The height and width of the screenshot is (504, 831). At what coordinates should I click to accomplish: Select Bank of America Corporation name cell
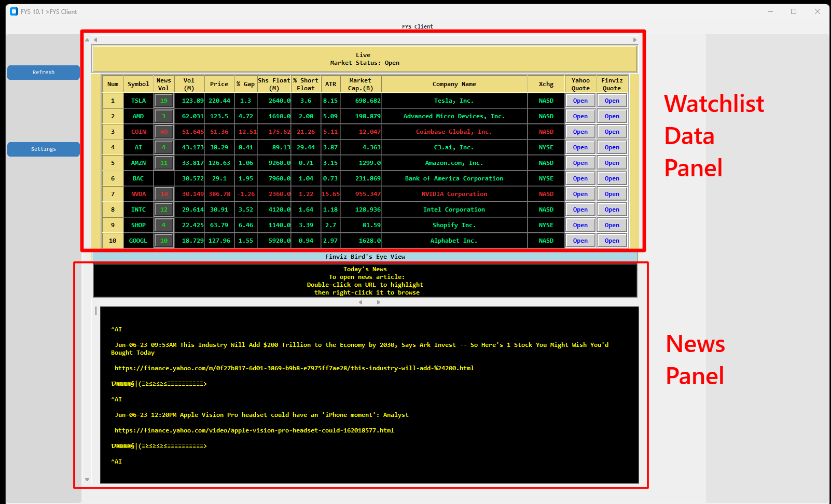pyautogui.click(x=454, y=178)
